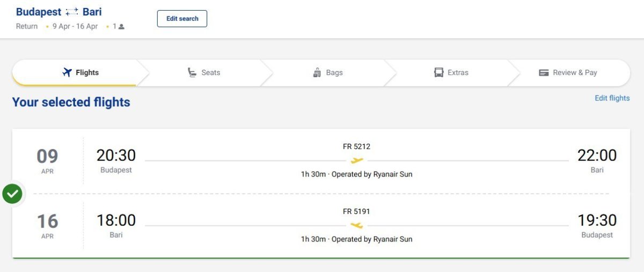Jump to the Review & Pay step
644x272 pixels.
(x=569, y=72)
